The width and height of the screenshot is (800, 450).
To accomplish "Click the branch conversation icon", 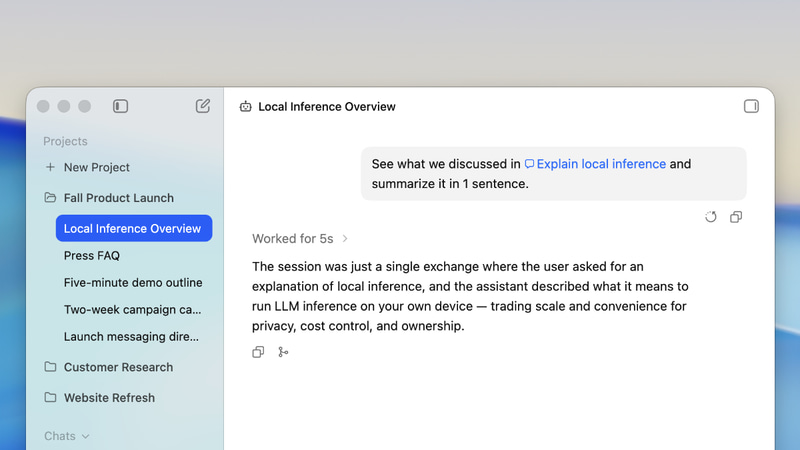I will 283,352.
